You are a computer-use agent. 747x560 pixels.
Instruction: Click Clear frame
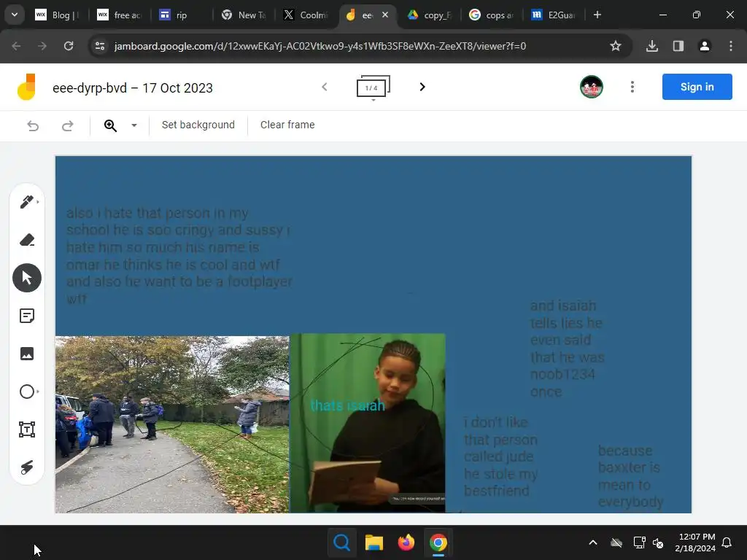click(x=287, y=125)
